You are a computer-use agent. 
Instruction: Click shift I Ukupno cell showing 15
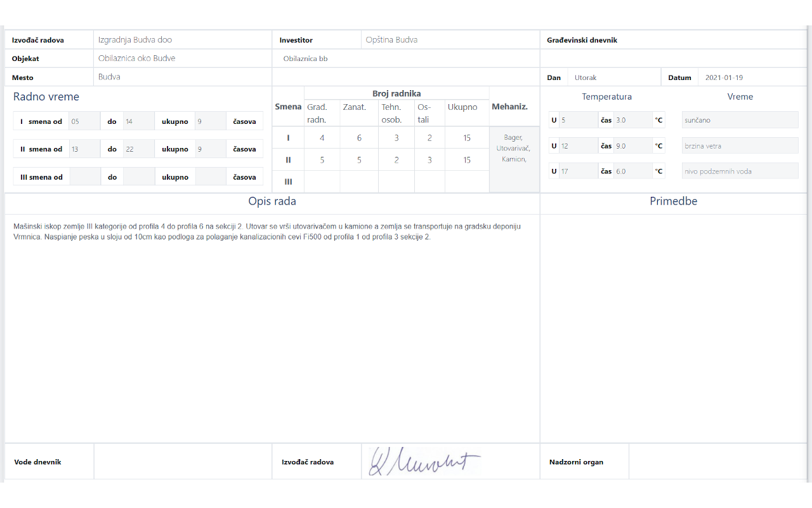click(x=467, y=138)
